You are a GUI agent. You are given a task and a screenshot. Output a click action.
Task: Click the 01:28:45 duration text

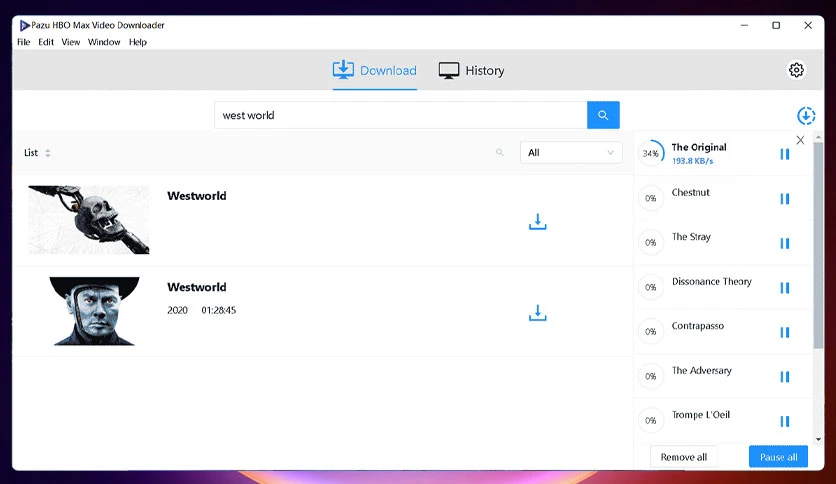219,310
